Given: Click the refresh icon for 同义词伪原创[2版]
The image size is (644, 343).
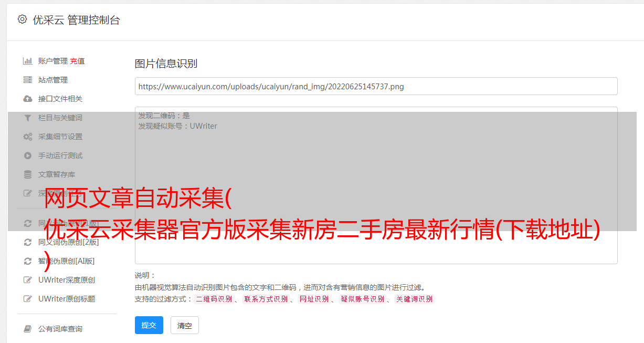Looking at the screenshot, I should click(28, 242).
